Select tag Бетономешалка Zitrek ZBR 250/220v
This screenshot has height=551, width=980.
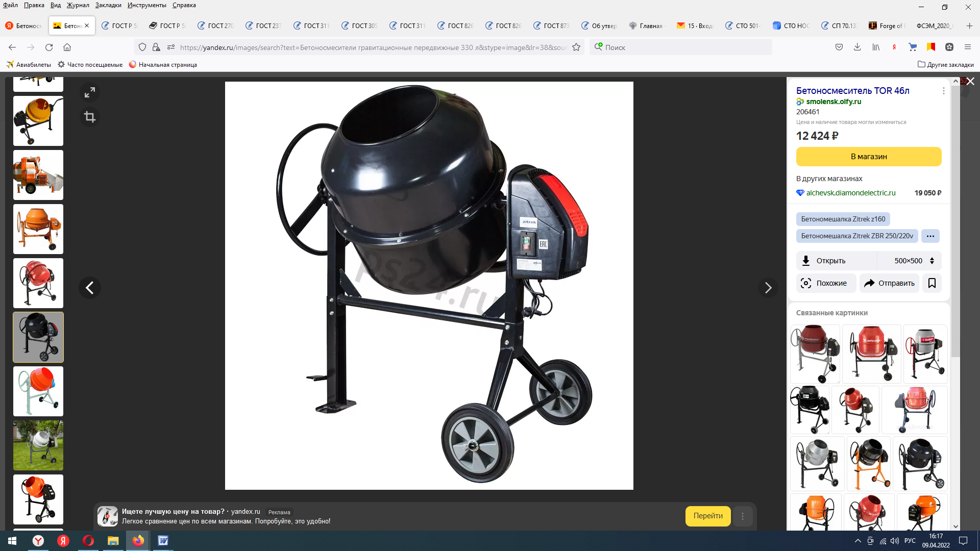857,236
